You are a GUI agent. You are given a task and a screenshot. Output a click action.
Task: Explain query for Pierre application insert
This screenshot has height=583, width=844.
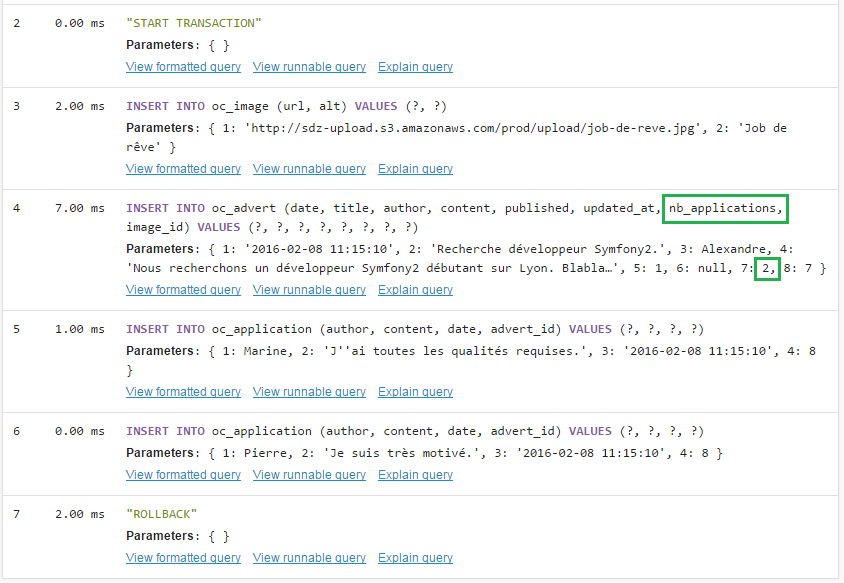click(415, 474)
